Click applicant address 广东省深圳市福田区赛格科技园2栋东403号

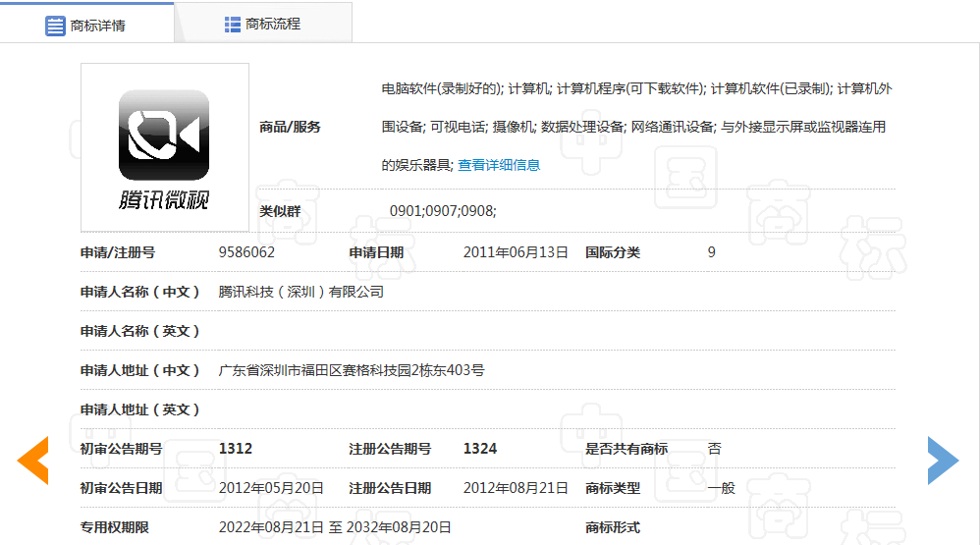(352, 370)
